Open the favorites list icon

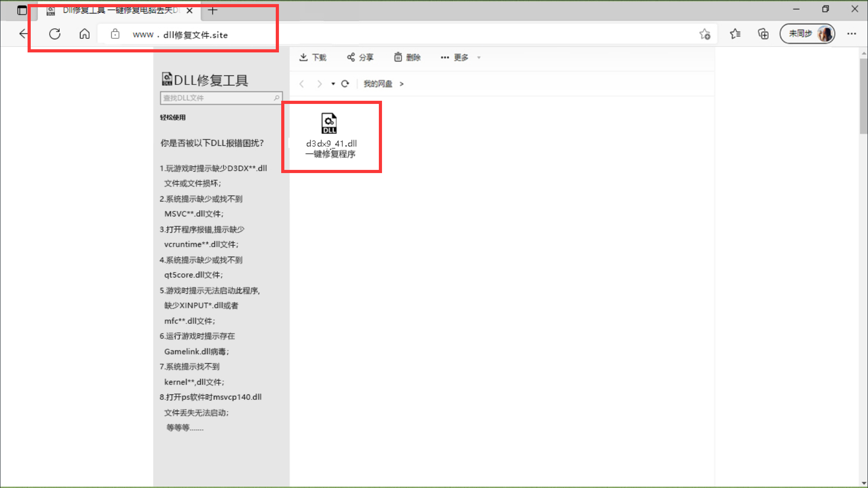pos(735,34)
